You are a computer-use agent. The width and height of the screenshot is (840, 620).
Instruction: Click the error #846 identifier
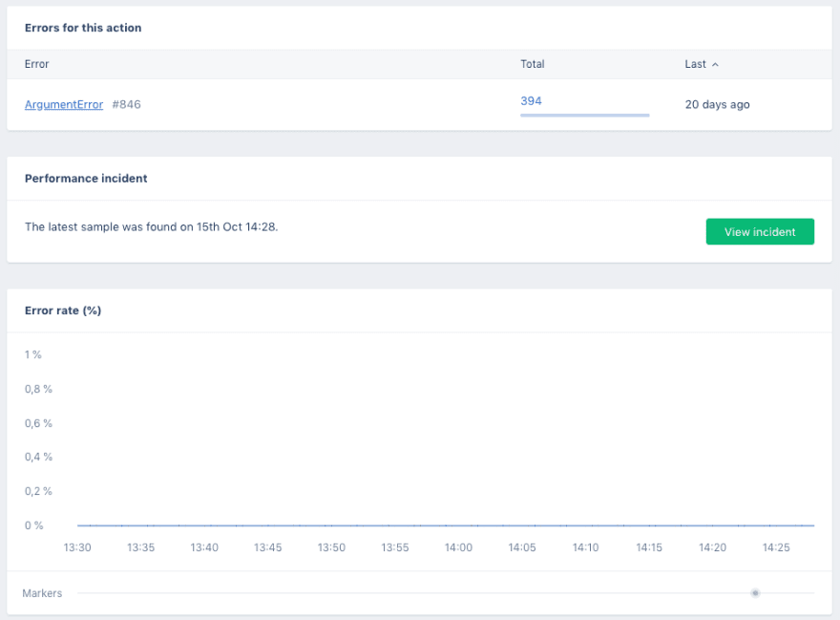coord(126,104)
